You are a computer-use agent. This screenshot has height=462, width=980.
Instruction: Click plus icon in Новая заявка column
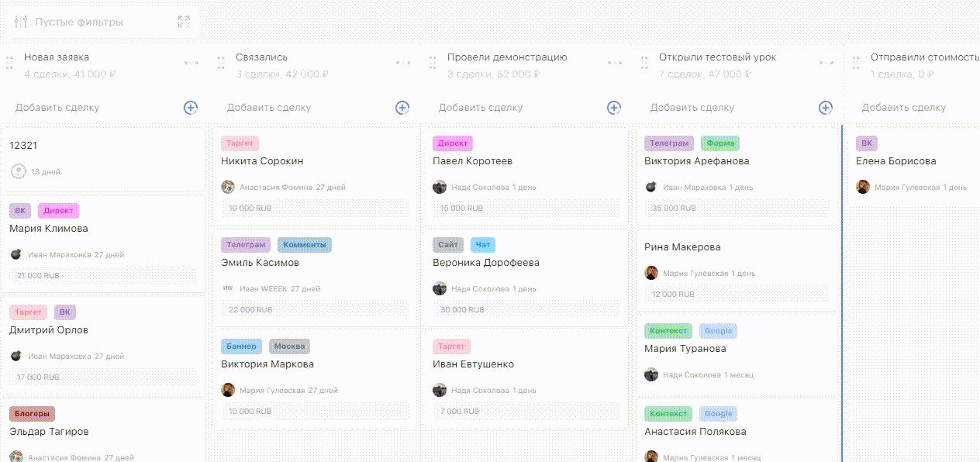point(191,108)
